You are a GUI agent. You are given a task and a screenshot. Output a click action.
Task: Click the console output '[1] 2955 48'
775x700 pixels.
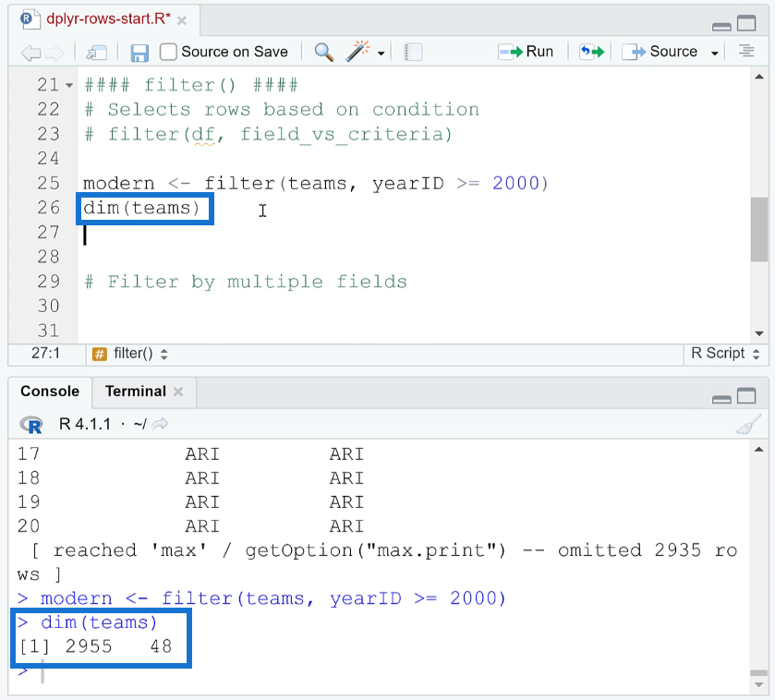[95, 646]
